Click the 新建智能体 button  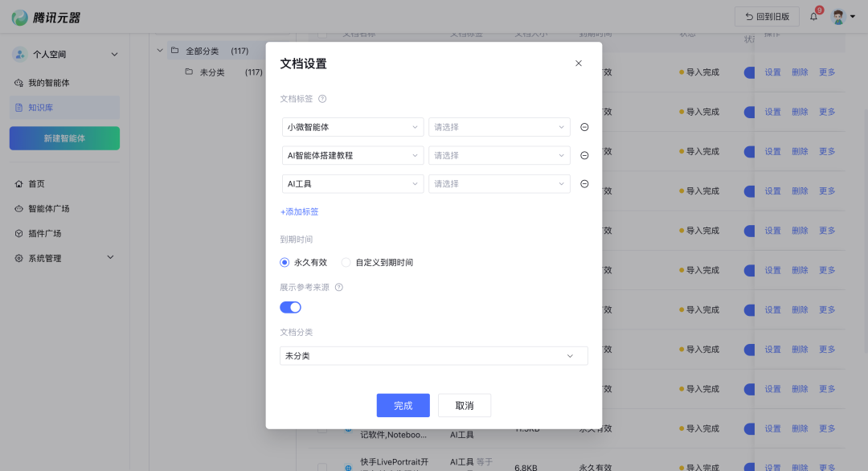tap(65, 138)
